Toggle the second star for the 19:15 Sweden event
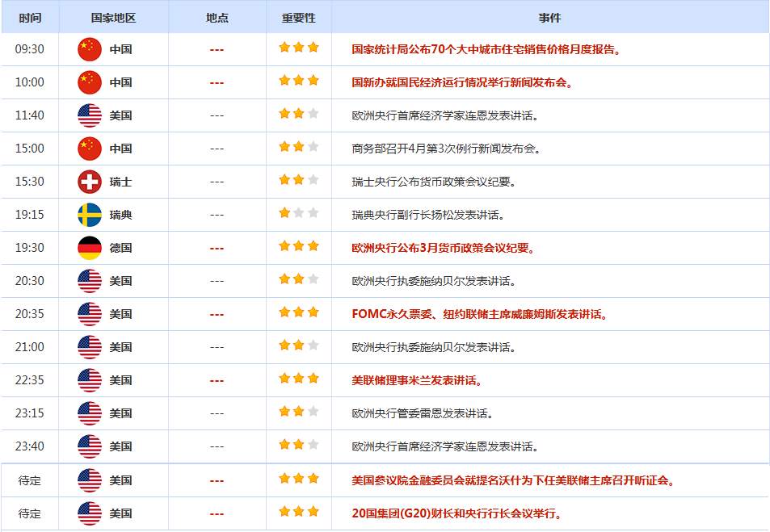The image size is (770, 532). point(297,213)
